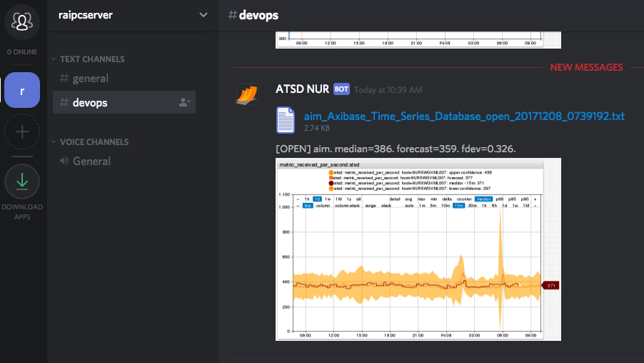Screen dimensions: 644x363
Task: Click the "Today at 10:39 AM" timestamp
Action: click(x=388, y=90)
